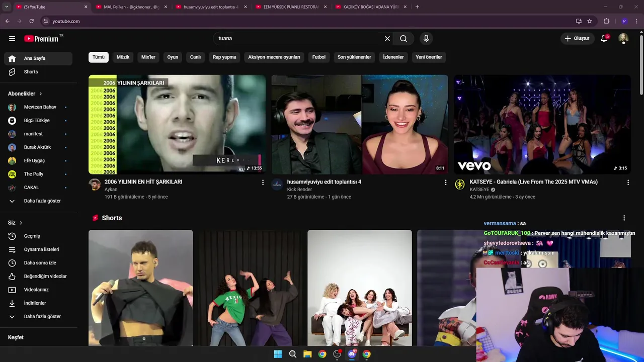Start voice search with microphone icon
Screen dimensions: 644x362
click(x=426, y=39)
